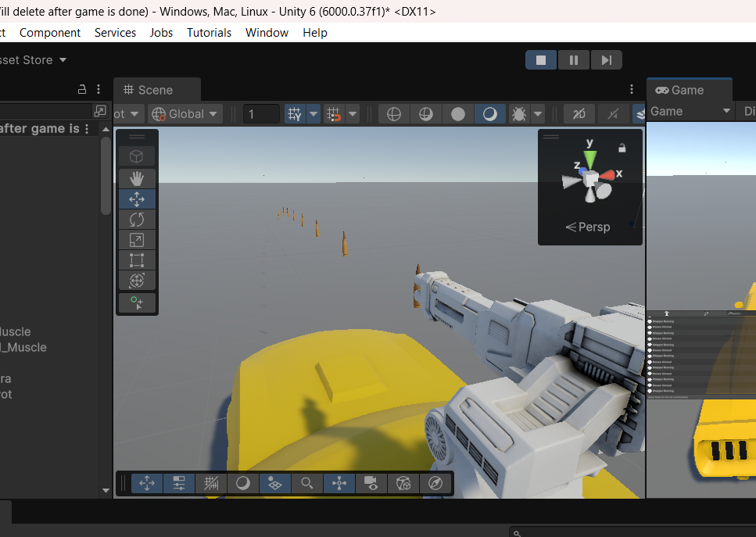The height and width of the screenshot is (537, 756).
Task: Click the compass overlay icon in the bottom bar
Action: [435, 483]
